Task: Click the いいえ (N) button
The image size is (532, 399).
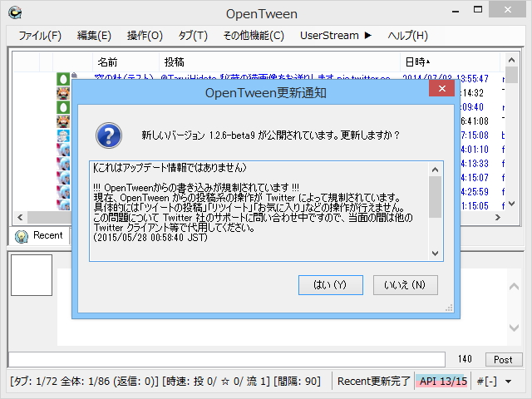Action: pyautogui.click(x=405, y=285)
